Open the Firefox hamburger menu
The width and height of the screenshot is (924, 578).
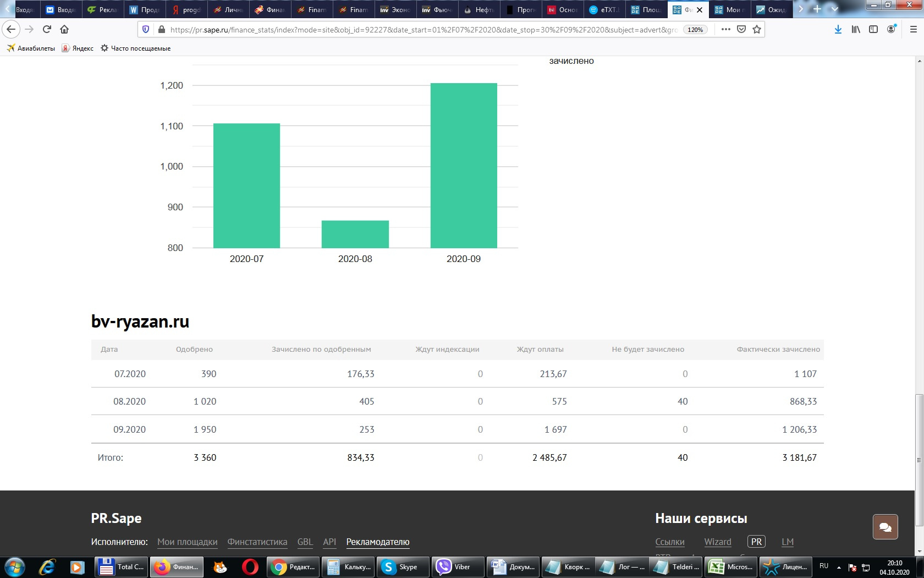tap(913, 29)
